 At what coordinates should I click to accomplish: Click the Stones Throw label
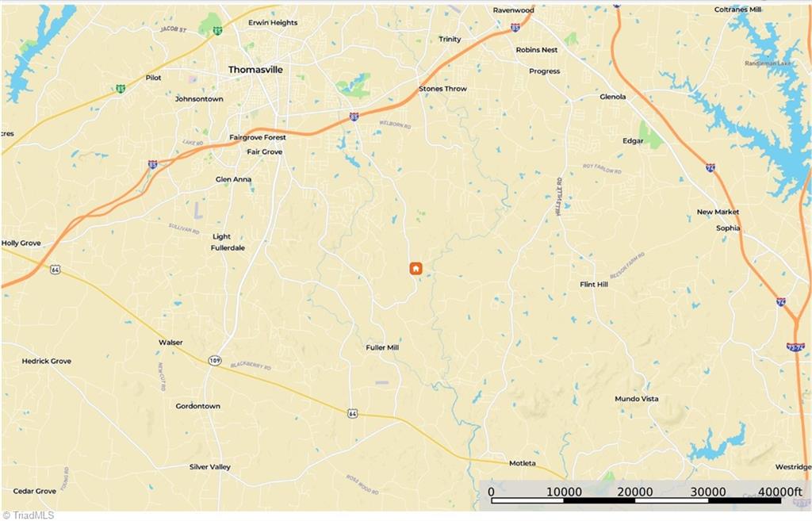[x=442, y=89]
